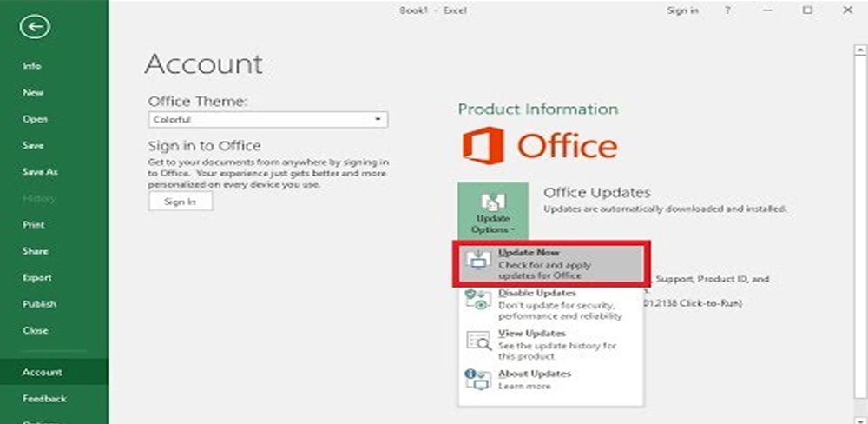Select Open in the sidebar
Image resolution: width=868 pixels, height=424 pixels.
tap(35, 119)
